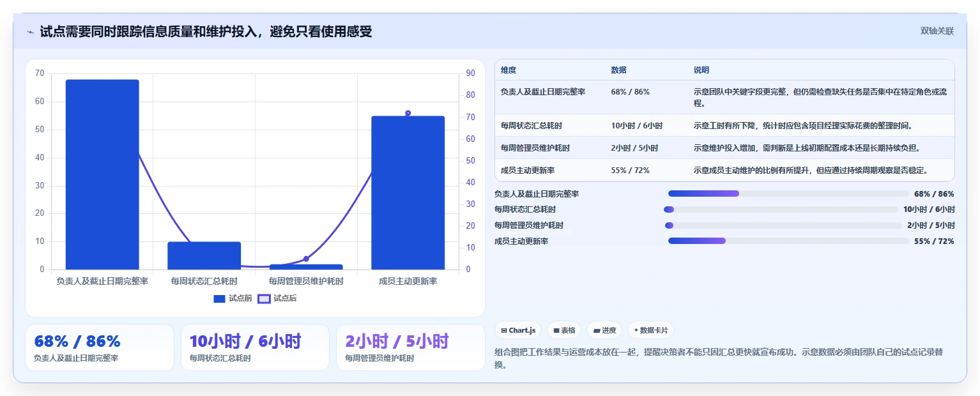Image resolution: width=980 pixels, height=396 pixels.
Task: Click the 2小时 / 5小时 cell in the table
Action: pos(634,148)
